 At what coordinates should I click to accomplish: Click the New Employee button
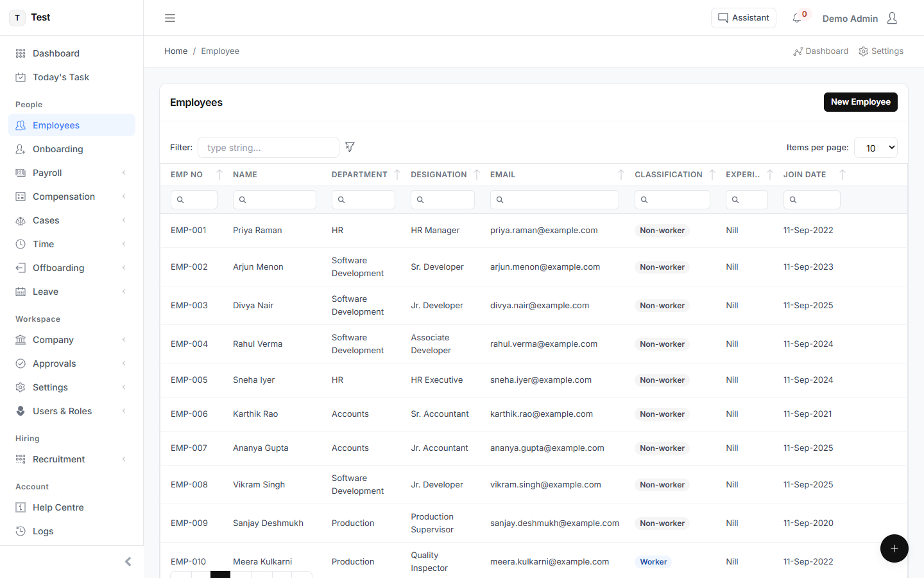click(x=860, y=102)
